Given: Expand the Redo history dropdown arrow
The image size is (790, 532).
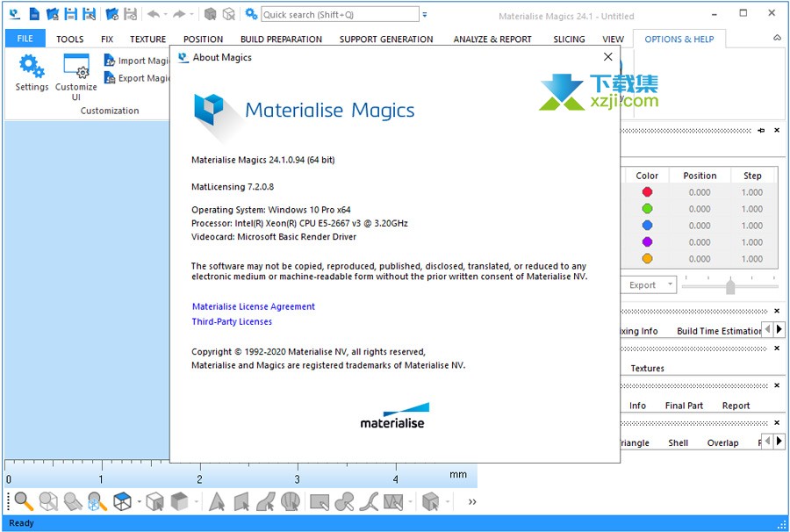Looking at the screenshot, I should pyautogui.click(x=191, y=14).
